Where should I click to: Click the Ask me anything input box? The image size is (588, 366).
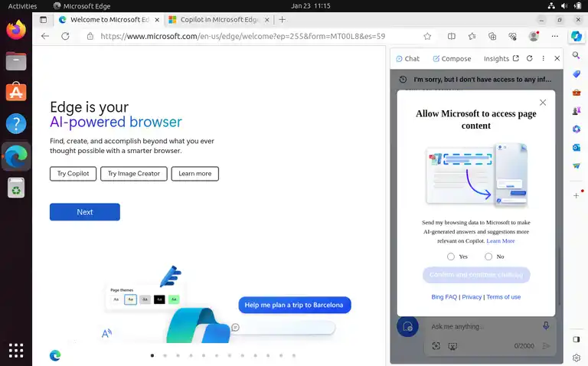point(484,327)
